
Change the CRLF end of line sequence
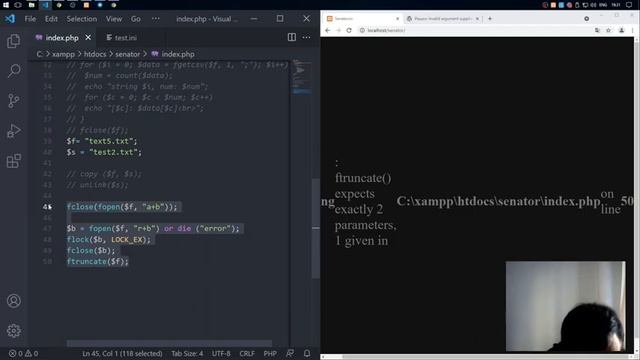(247, 353)
